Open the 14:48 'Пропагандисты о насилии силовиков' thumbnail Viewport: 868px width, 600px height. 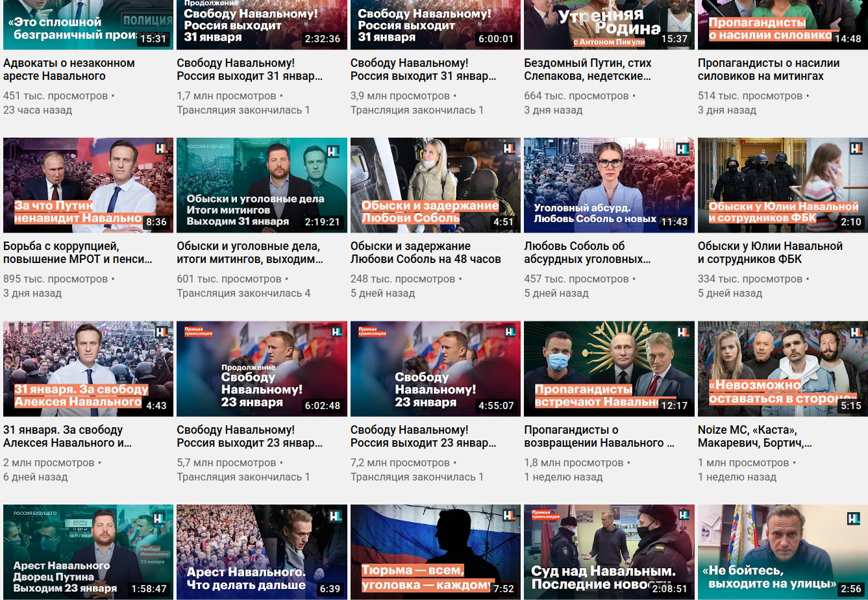(x=783, y=25)
